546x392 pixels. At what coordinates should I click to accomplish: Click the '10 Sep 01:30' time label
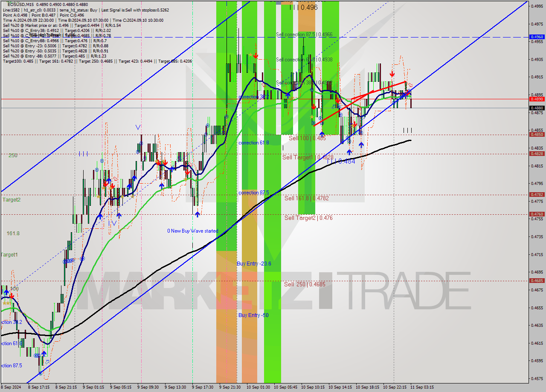pos(258,387)
